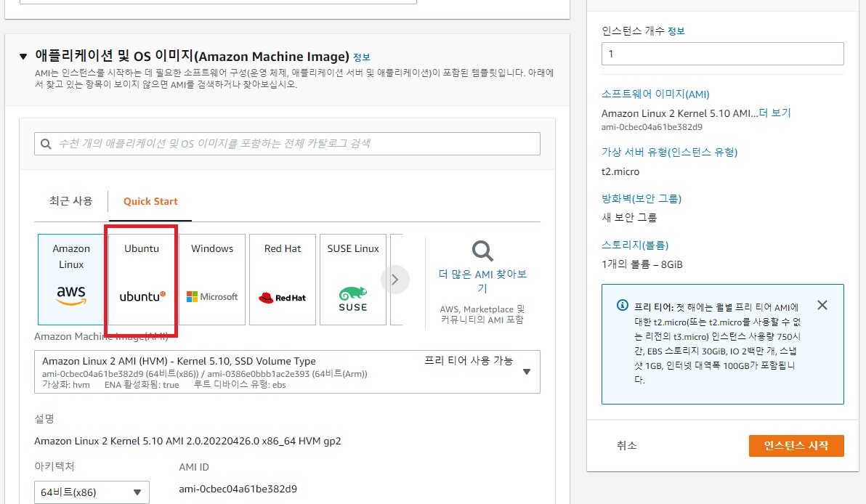The image size is (866, 504).
Task: Click the '1개의 볼륨 – 8GiB' text
Action: pyautogui.click(x=642, y=264)
